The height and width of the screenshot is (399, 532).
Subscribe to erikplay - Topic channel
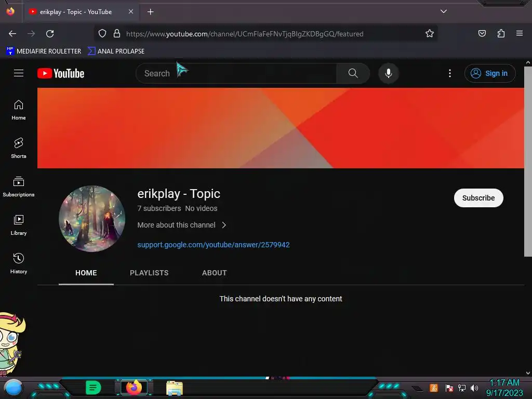pyautogui.click(x=478, y=198)
